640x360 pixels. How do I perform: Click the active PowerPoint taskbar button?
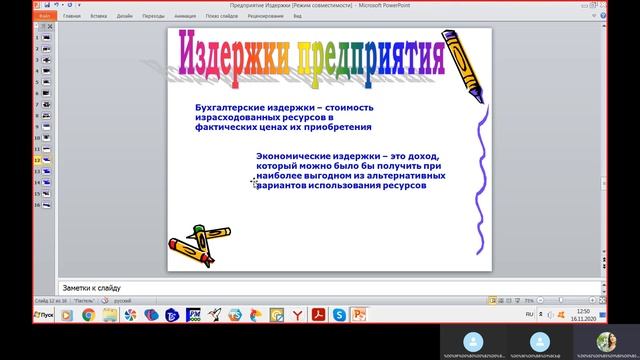pos(359,315)
